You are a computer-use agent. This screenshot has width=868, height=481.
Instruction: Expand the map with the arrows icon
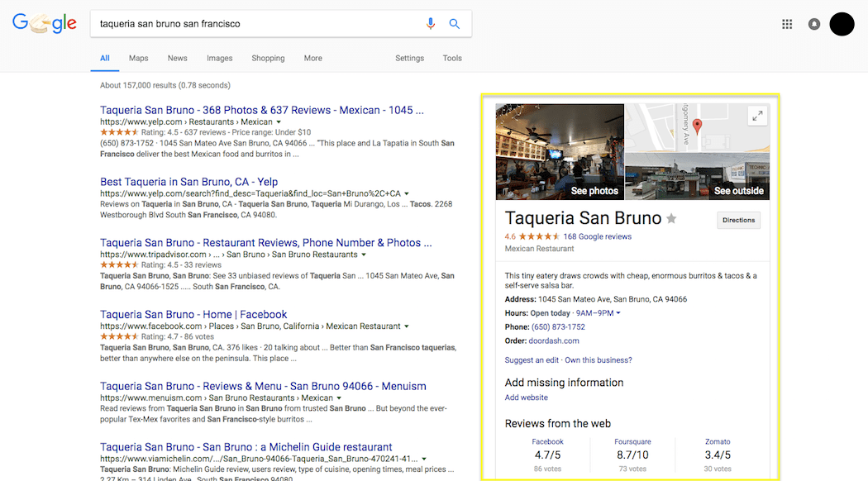click(757, 116)
